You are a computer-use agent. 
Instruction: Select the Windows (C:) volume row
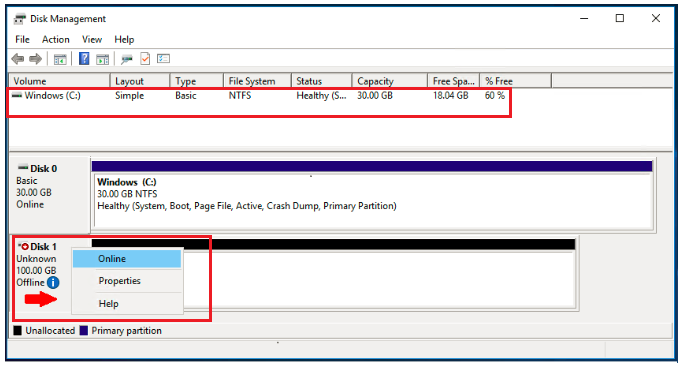[x=259, y=95]
